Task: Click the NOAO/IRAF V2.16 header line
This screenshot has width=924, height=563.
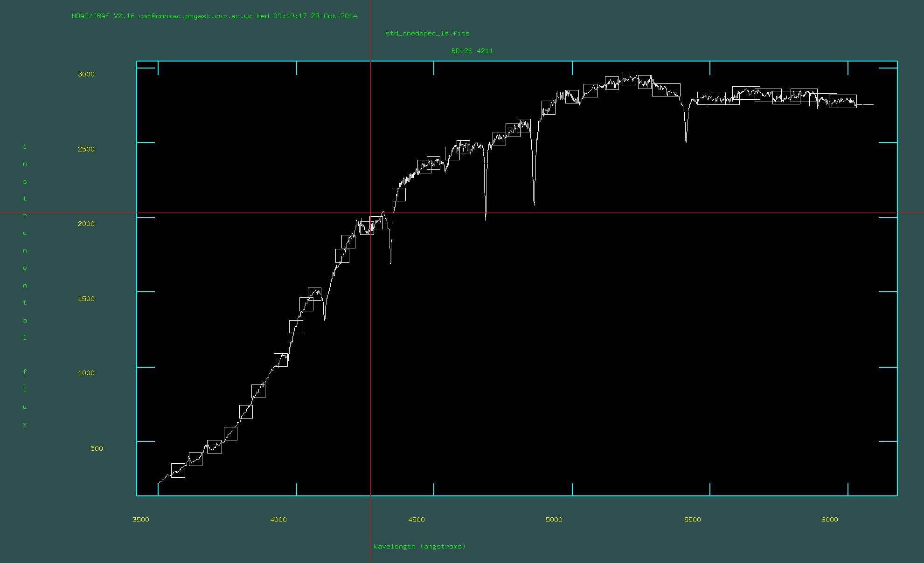Action: click(214, 16)
